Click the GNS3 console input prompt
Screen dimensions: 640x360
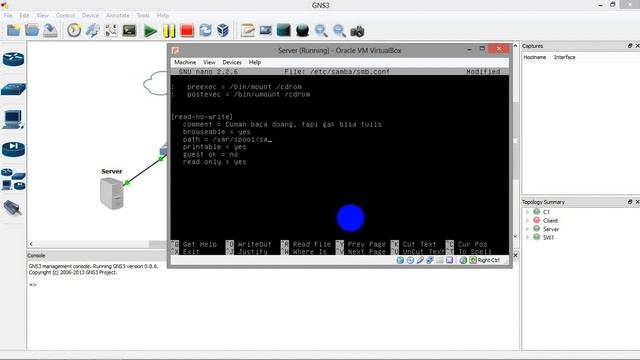pos(33,285)
